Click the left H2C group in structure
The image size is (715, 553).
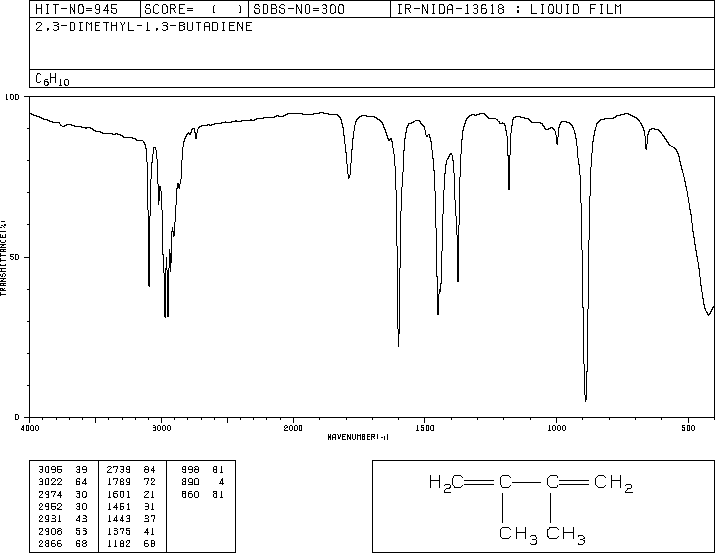coord(446,483)
